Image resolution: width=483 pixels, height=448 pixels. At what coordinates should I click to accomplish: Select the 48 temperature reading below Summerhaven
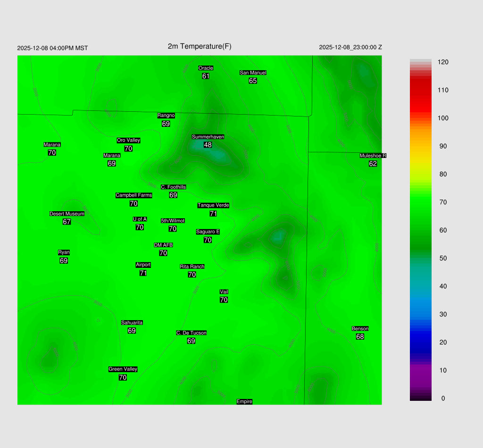click(208, 145)
